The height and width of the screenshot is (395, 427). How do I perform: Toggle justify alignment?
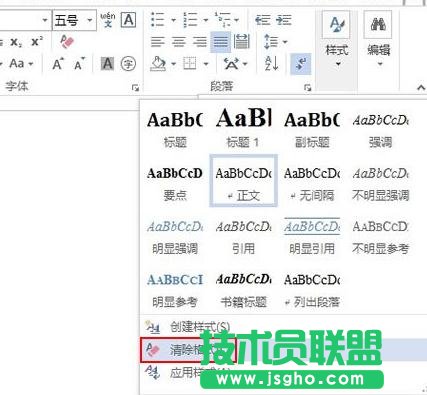tap(221, 42)
